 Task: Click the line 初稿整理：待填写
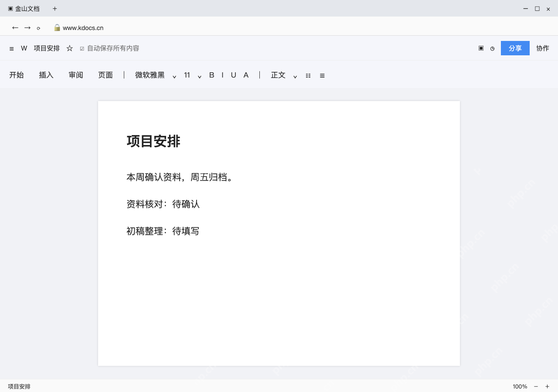click(163, 231)
